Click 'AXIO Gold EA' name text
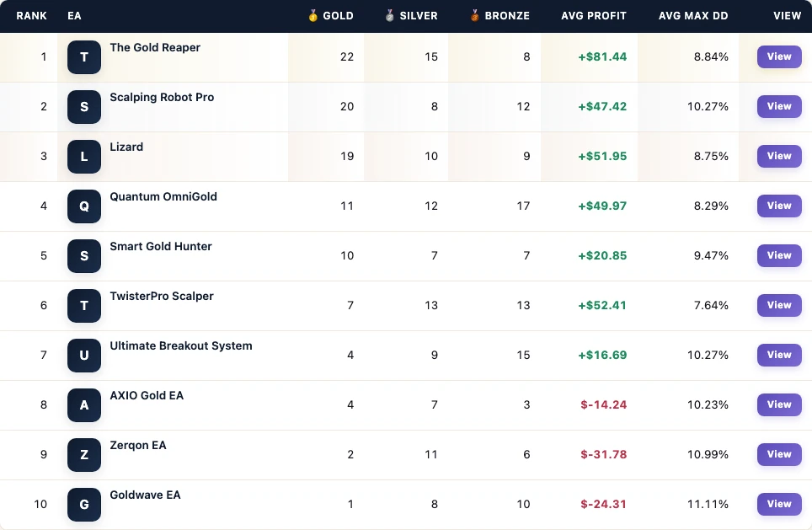Image resolution: width=812 pixels, height=530 pixels. pos(147,396)
